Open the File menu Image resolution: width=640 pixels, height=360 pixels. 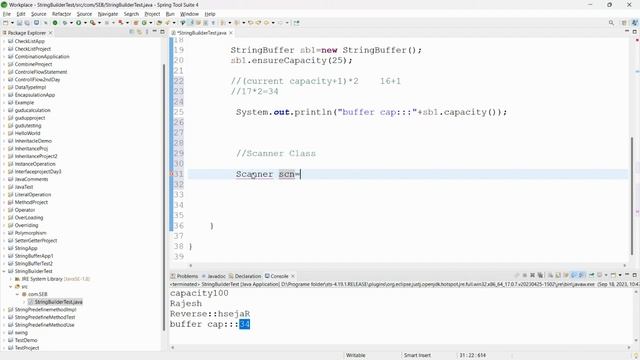[7, 14]
